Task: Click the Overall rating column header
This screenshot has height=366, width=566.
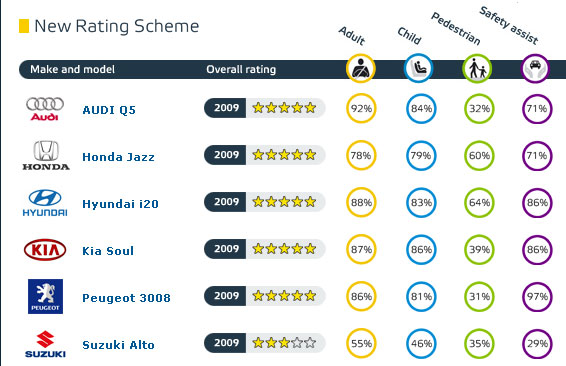Action: (241, 69)
